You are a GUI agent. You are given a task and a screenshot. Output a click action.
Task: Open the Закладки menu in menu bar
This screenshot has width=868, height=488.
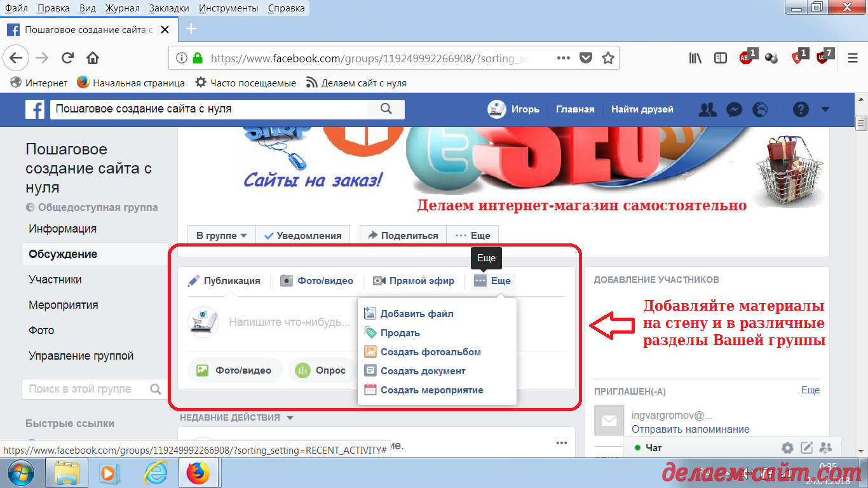click(x=169, y=8)
